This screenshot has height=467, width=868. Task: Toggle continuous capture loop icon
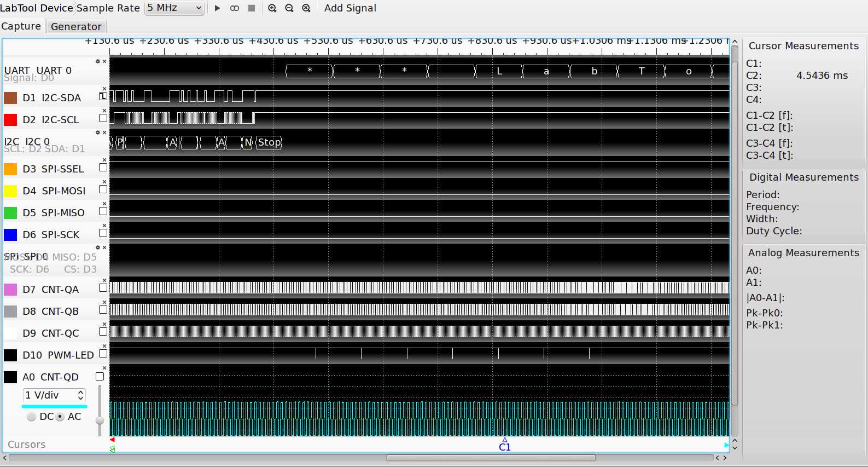tap(235, 8)
